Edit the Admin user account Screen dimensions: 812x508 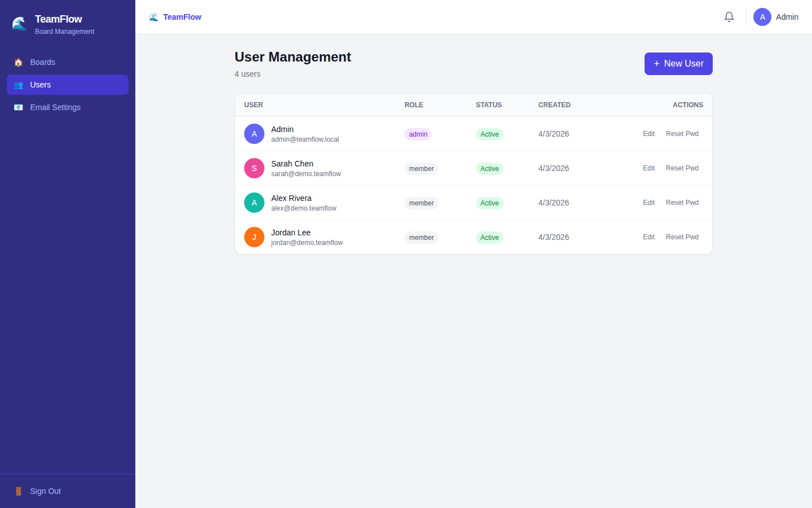[648, 134]
